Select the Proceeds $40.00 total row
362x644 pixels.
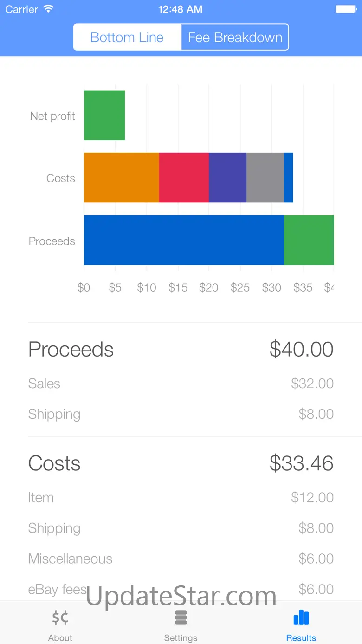tap(181, 349)
